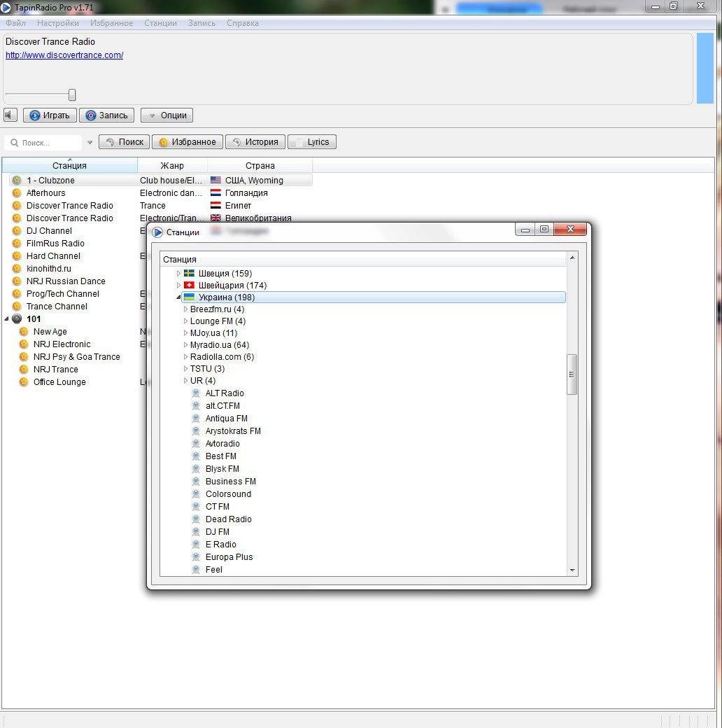Click ALT Radio station icon
Viewport: 722px width, 728px height.
(196, 393)
